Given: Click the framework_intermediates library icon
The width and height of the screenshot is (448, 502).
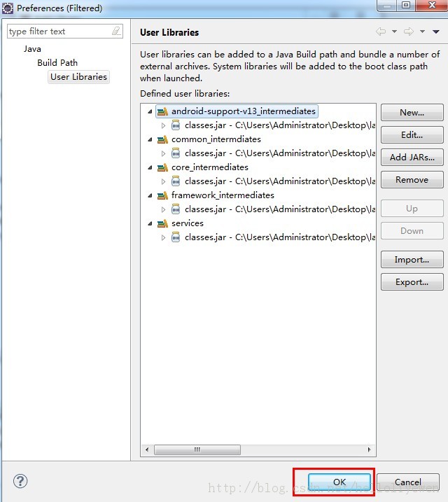Looking at the screenshot, I should 162,195.
